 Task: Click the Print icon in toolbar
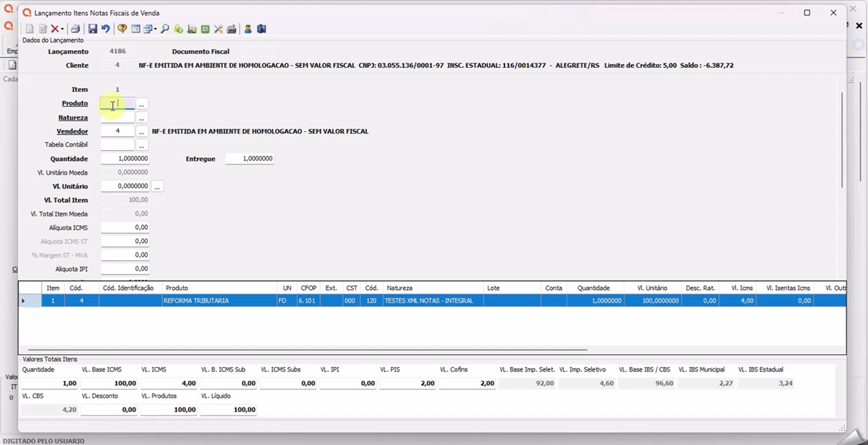click(76, 29)
